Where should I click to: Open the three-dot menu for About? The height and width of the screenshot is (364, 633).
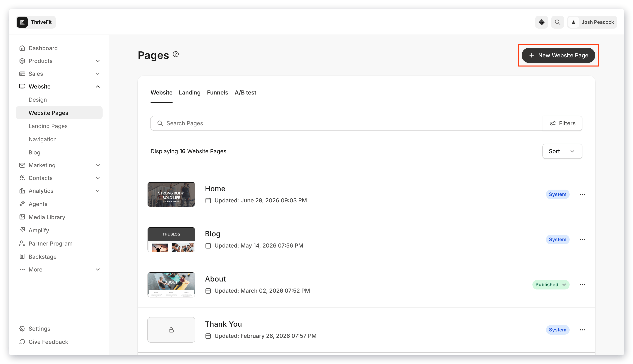[582, 284]
